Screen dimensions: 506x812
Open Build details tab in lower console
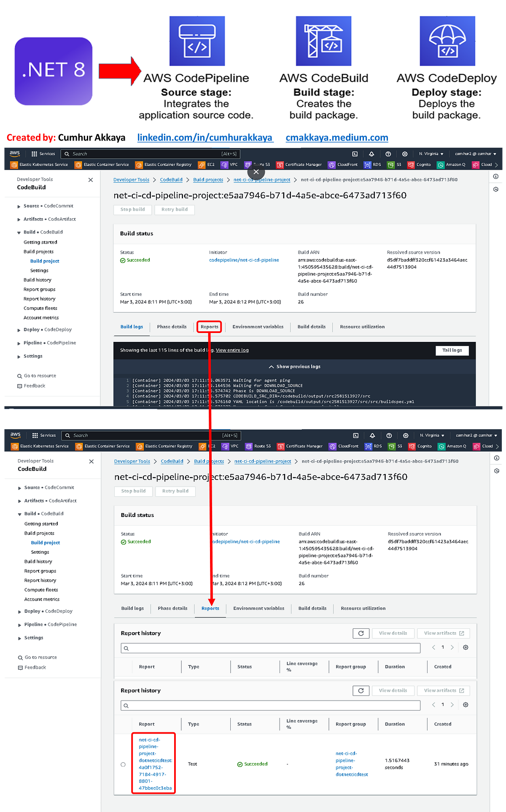pyautogui.click(x=312, y=608)
